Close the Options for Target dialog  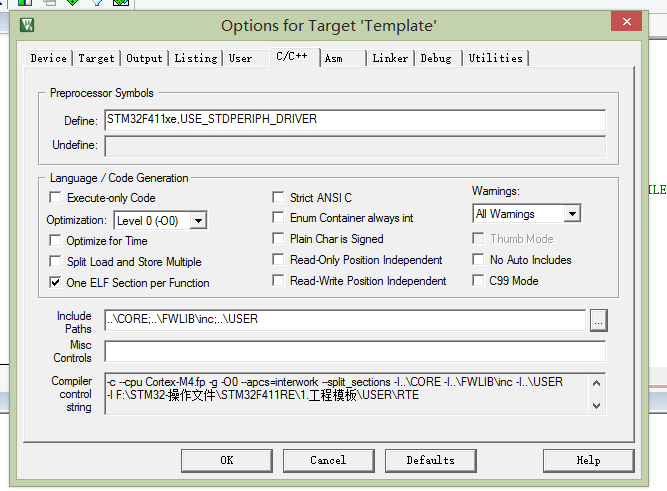point(626,21)
